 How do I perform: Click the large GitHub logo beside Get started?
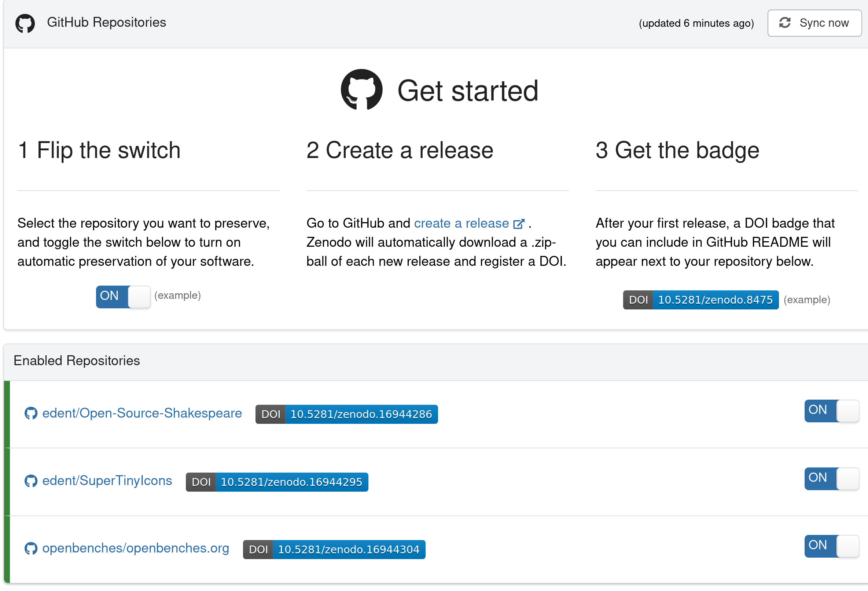[x=361, y=90]
